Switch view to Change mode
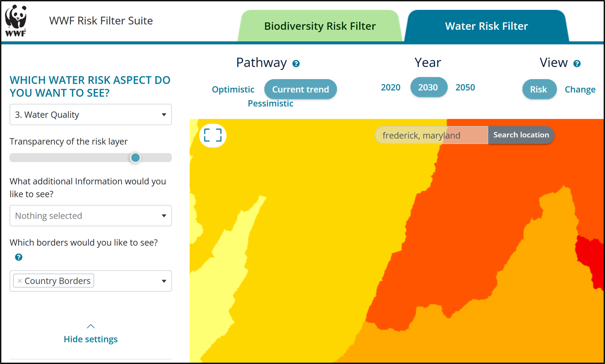The height and width of the screenshot is (364, 605). point(580,89)
